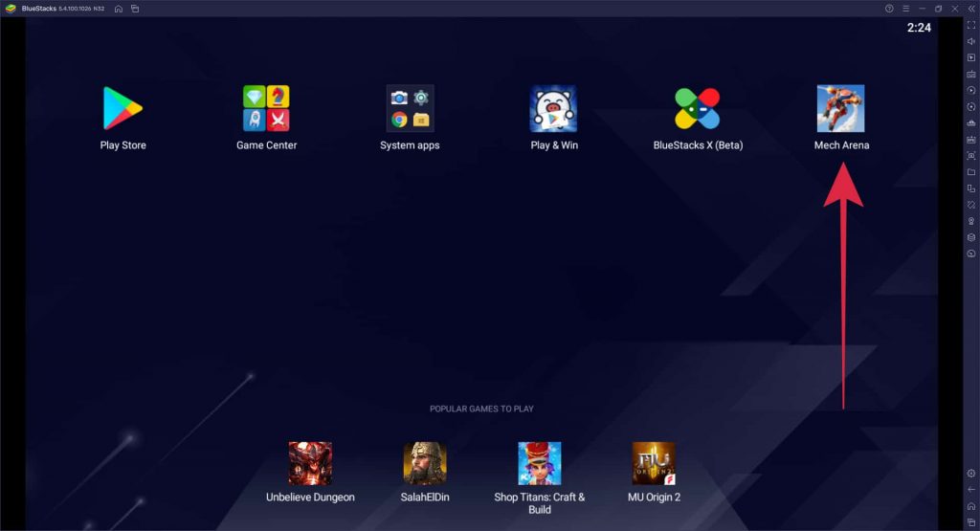Viewport: 980px width, 531px height.
Task: Launch the Play & Win app
Action: click(x=554, y=109)
